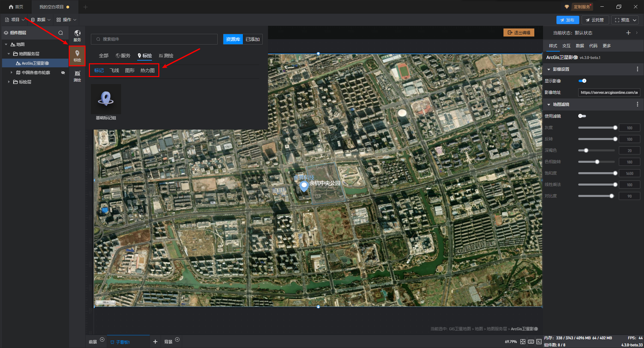Image resolution: width=644 pixels, height=348 pixels.
Task: Click the 资源库 resource library button
Action: [x=233, y=39]
